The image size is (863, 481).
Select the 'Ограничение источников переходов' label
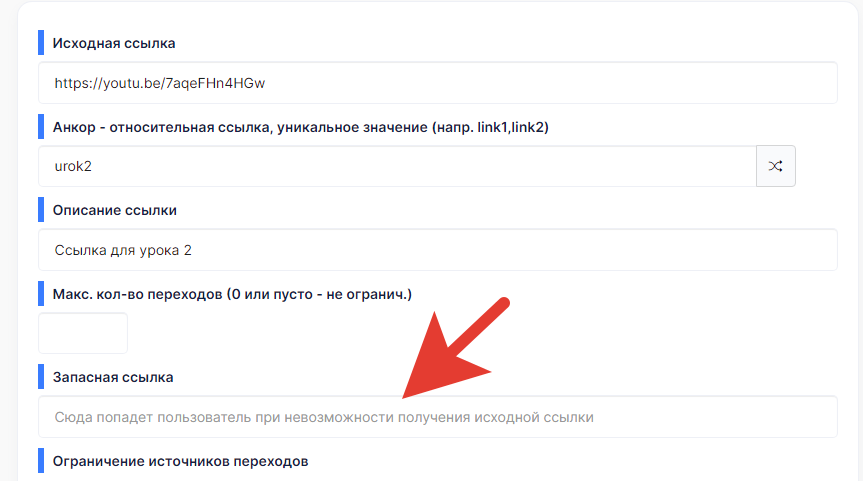[x=181, y=461]
